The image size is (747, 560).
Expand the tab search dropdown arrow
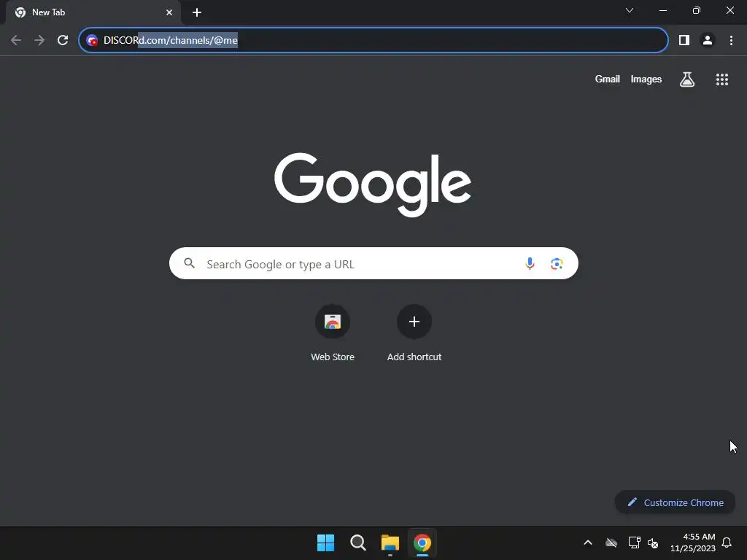pyautogui.click(x=630, y=10)
